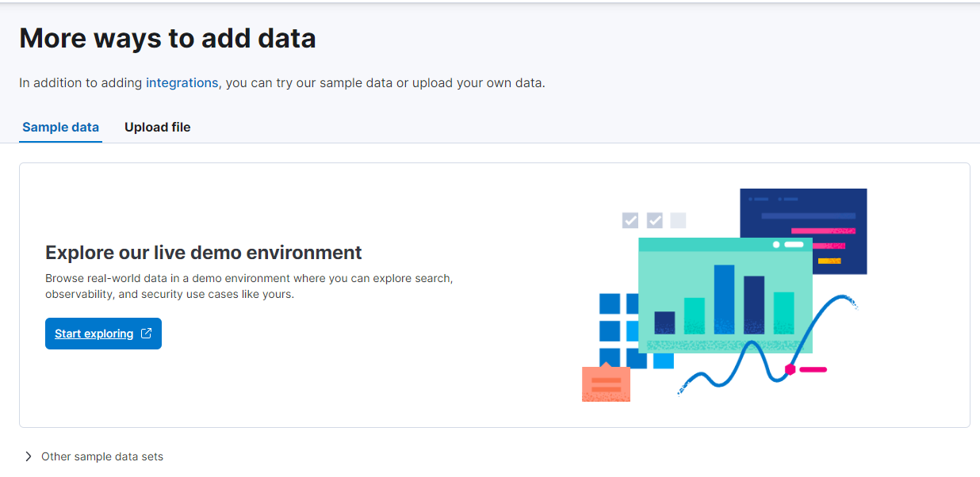980x477 pixels.
Task: Switch to the Upload file tab
Action: [x=157, y=127]
